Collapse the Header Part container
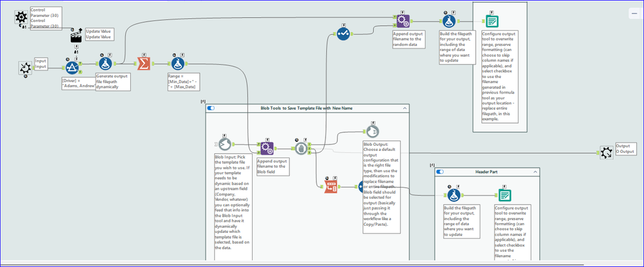 [x=535, y=172]
